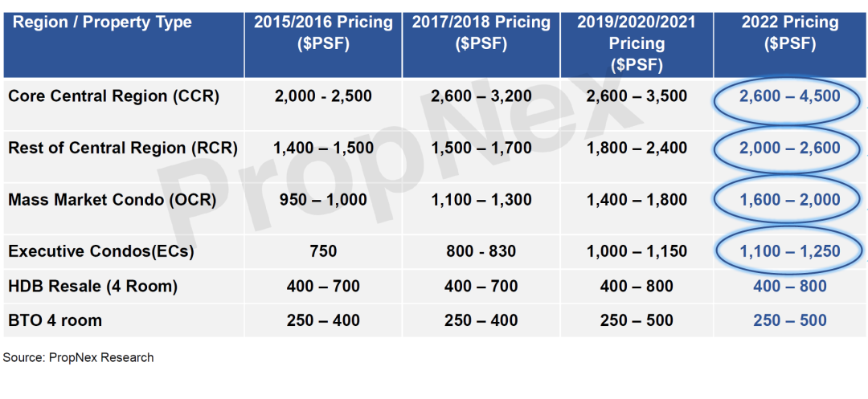Click the Executive Condos(ECs) row label
Viewport: 868px width, 399px height.
point(101,251)
